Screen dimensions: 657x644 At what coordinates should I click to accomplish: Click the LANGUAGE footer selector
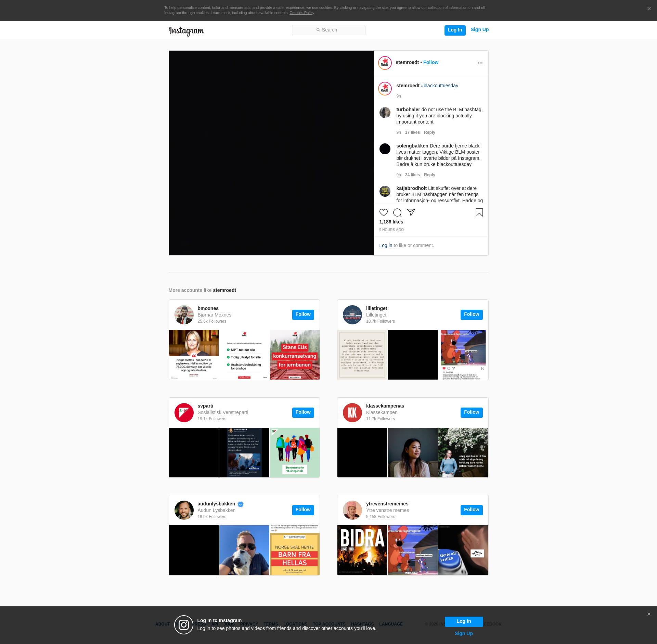point(391,624)
